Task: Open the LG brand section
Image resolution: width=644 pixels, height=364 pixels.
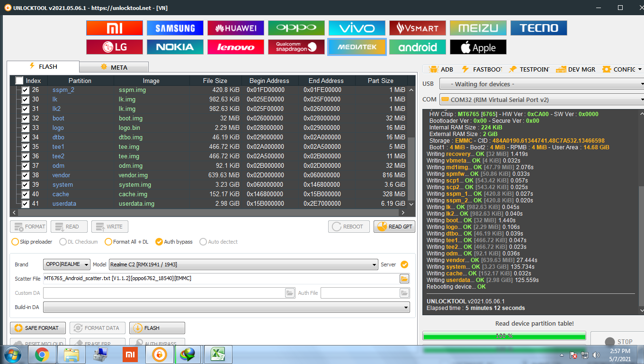Action: [115, 47]
